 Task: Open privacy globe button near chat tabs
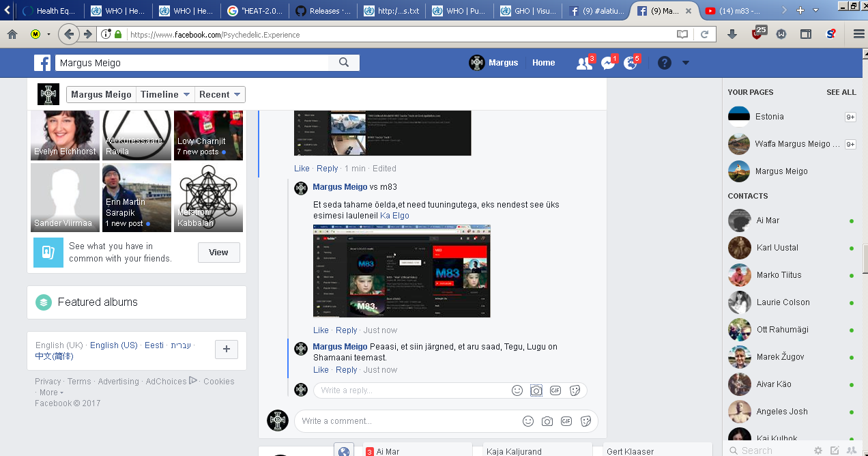point(344,451)
